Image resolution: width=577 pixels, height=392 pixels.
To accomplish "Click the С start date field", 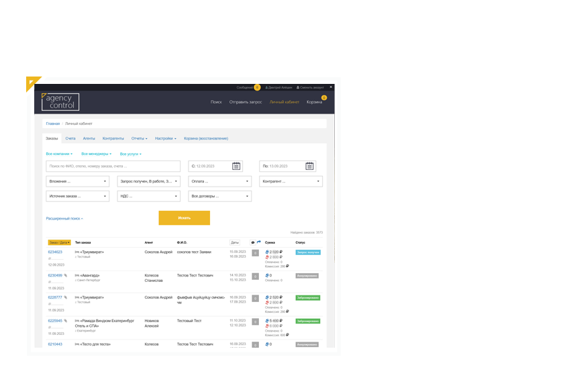I will click(x=215, y=166).
